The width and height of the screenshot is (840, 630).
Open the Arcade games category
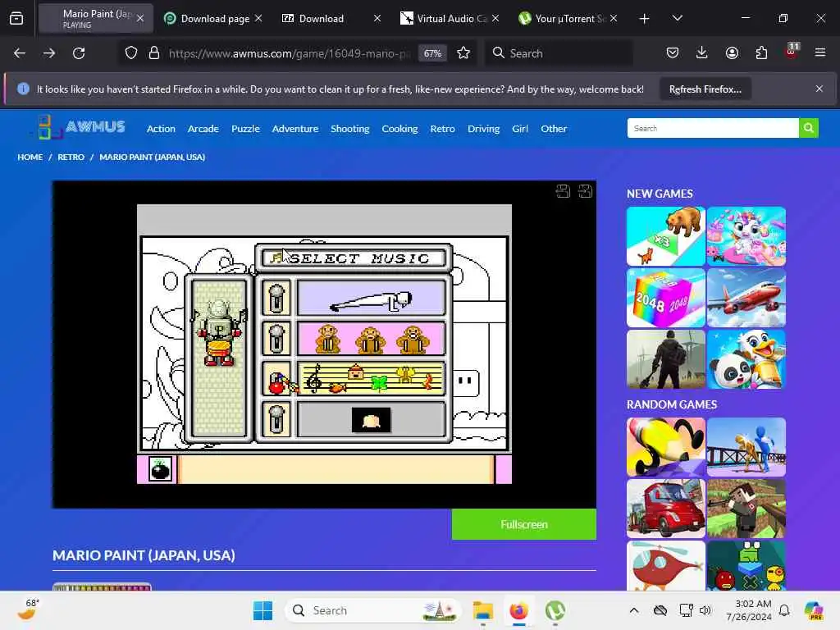click(x=203, y=129)
